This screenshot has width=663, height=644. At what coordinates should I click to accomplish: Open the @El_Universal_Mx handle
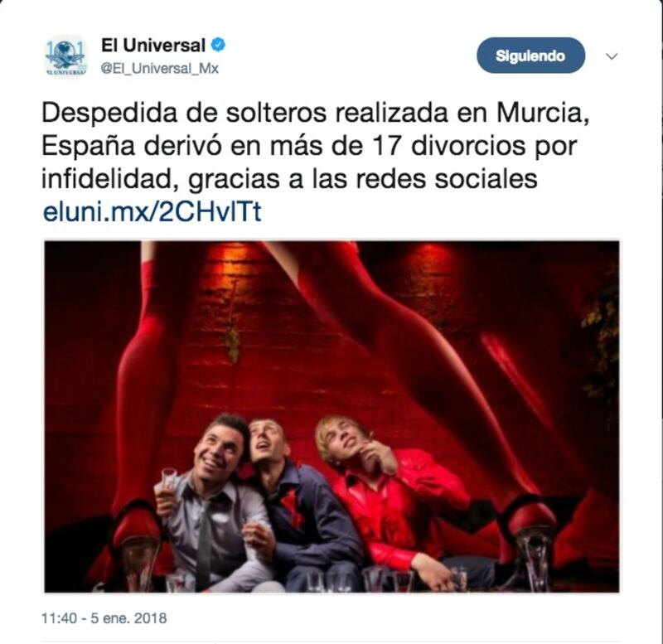click(x=160, y=68)
